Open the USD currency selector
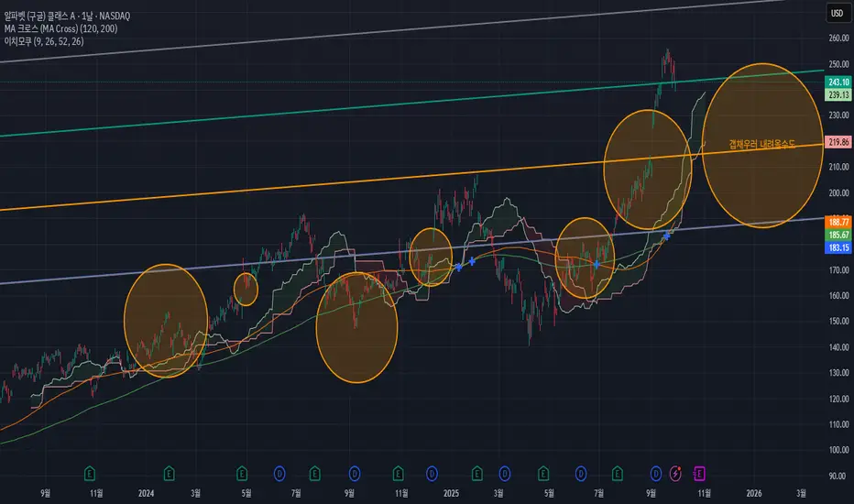 pos(838,13)
